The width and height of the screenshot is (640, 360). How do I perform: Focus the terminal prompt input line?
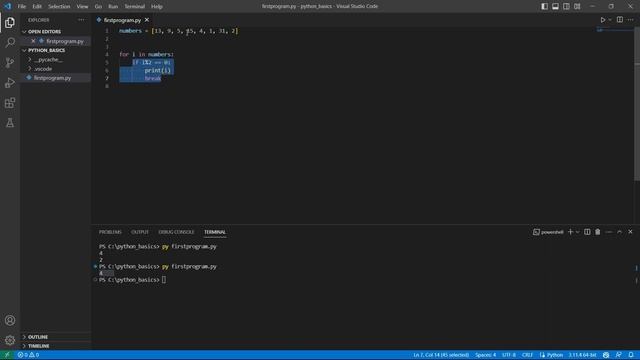click(x=164, y=280)
